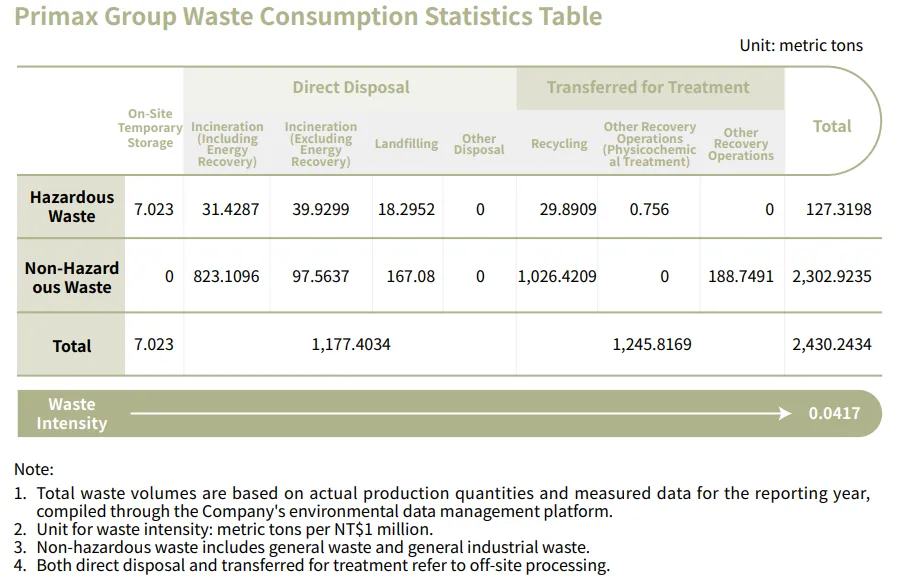Select the Recycling column header
900x580 pixels.
(559, 144)
